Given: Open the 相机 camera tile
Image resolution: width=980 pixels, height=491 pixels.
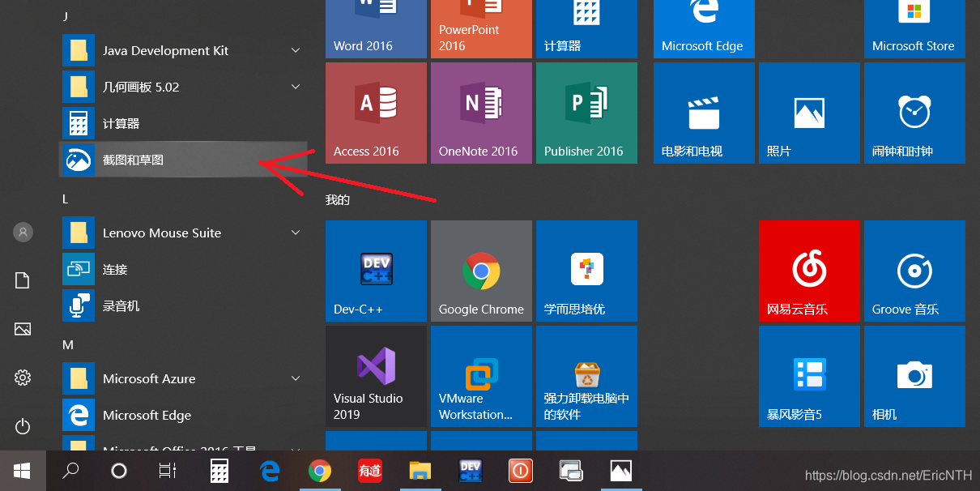Looking at the screenshot, I should (914, 376).
